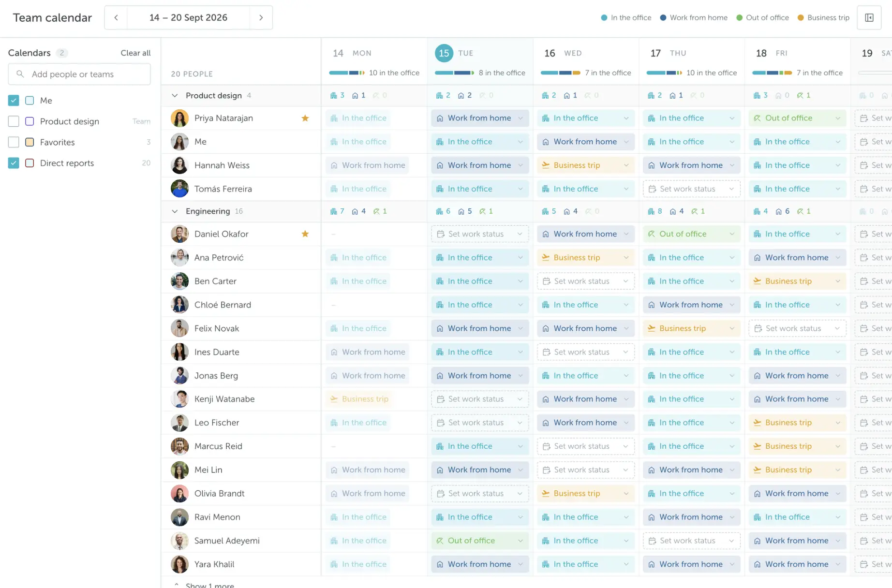This screenshot has height=588, width=892.
Task: Open Priya Natarajan's Friday Out of office dropdown
Action: [797, 118]
